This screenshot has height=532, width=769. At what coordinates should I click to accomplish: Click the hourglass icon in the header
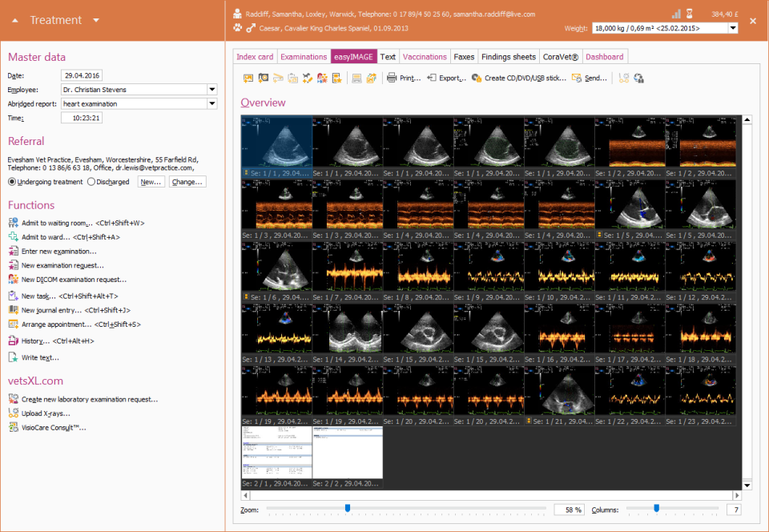tap(690, 14)
